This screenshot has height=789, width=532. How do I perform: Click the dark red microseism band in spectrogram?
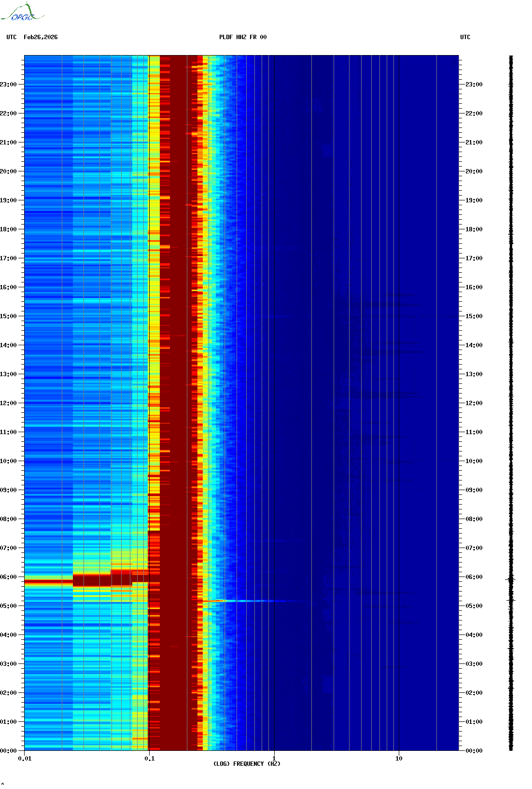179,403
